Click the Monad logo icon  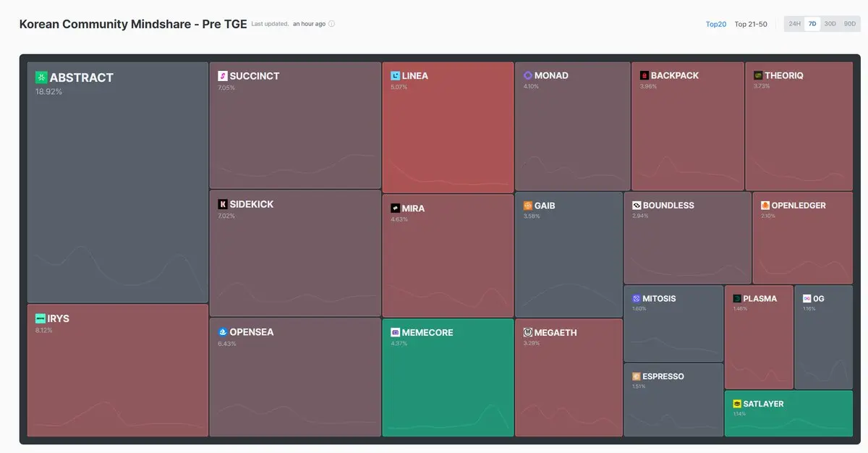click(x=528, y=75)
